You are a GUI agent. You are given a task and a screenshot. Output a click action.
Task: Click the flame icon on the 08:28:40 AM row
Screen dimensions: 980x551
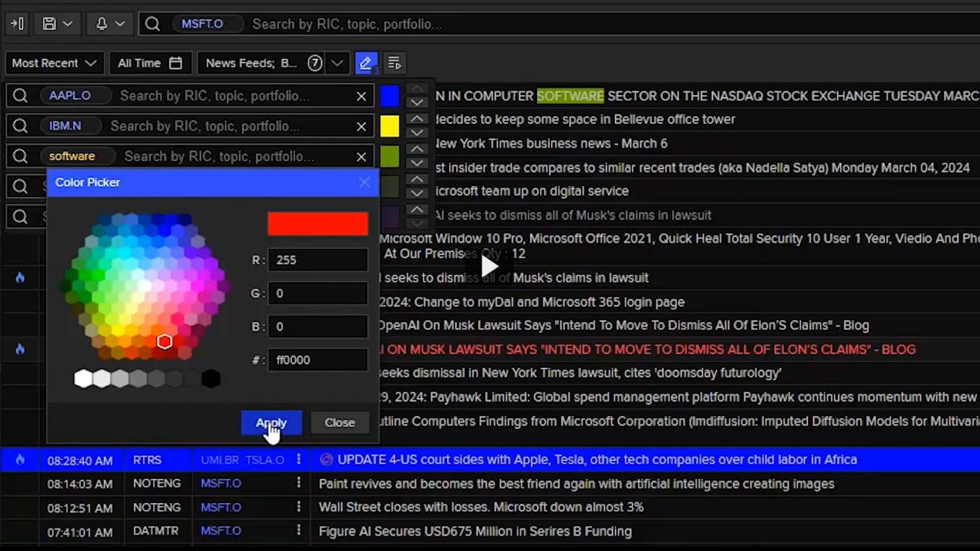pos(20,460)
